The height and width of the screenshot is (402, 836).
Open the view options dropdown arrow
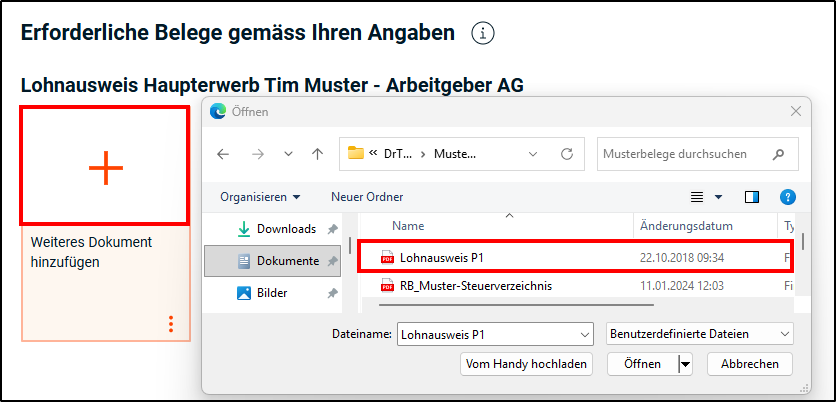[x=718, y=197]
